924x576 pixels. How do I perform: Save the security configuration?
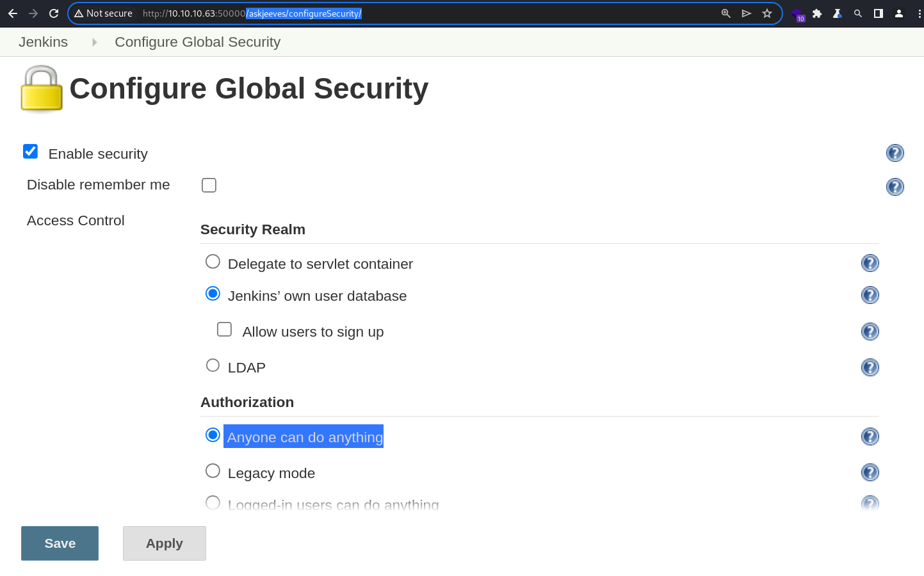point(60,543)
